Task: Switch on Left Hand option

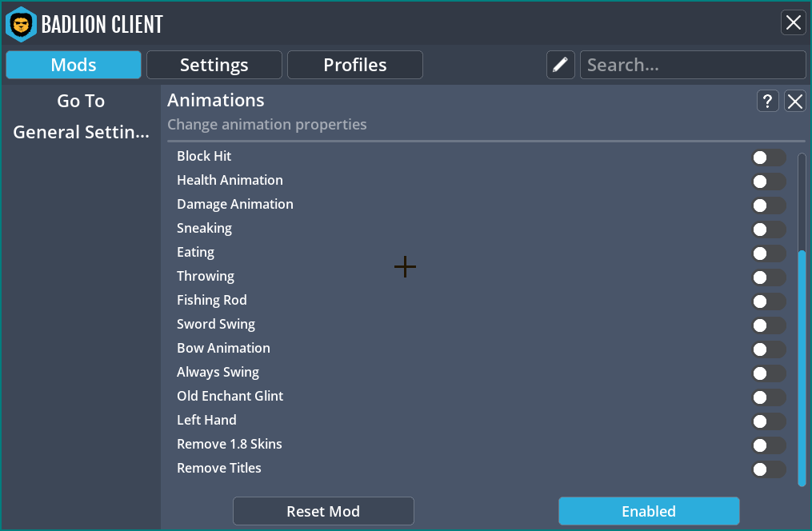Action: (768, 421)
